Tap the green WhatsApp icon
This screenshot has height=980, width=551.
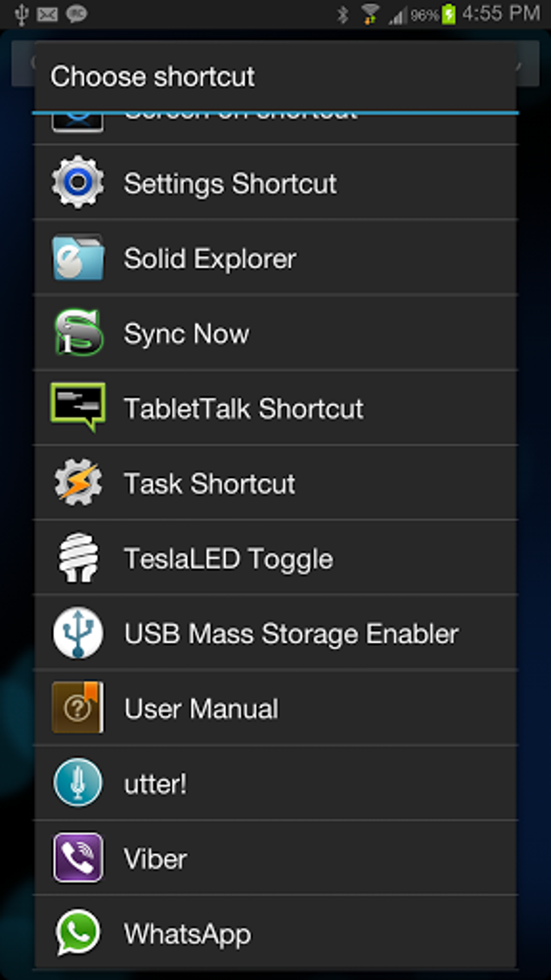coord(78,932)
